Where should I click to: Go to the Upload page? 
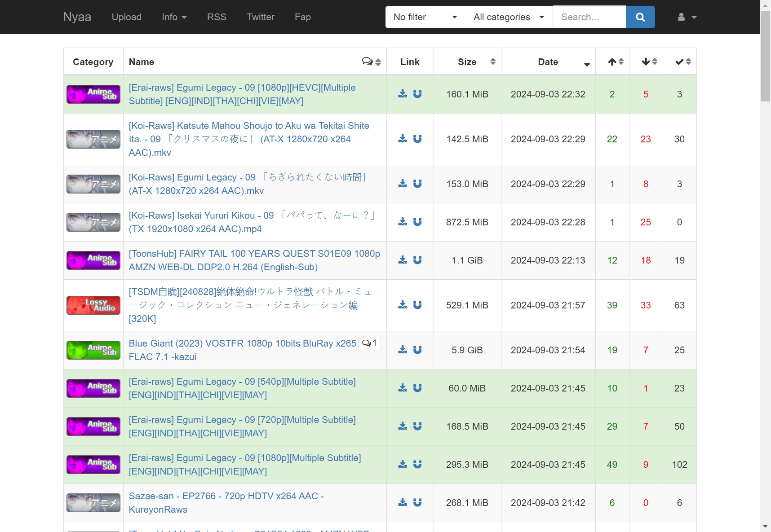(x=126, y=17)
